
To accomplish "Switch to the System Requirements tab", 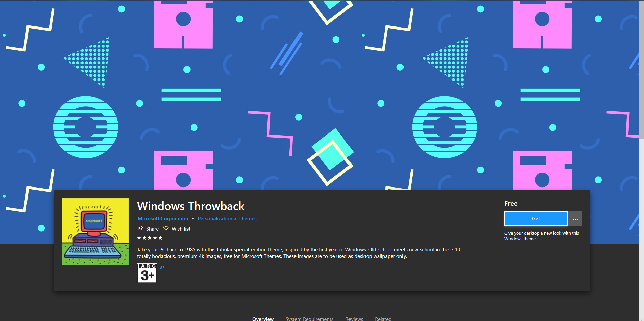I will [x=309, y=319].
